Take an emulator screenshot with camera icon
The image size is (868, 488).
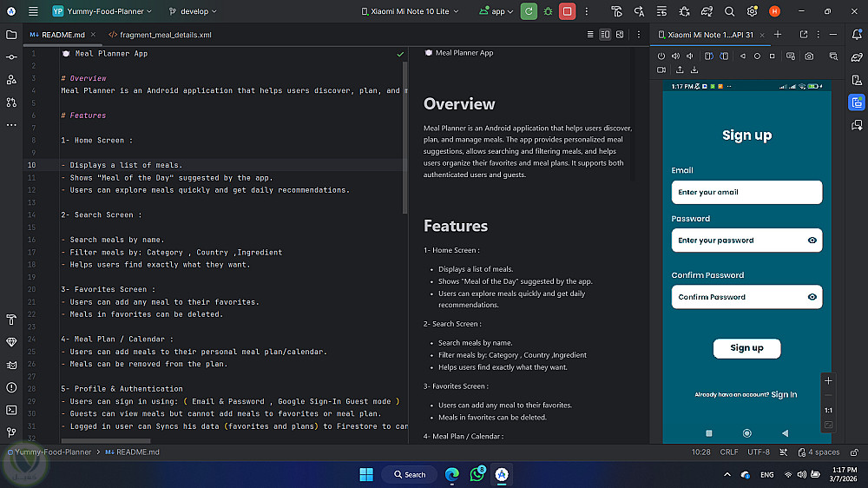809,56
